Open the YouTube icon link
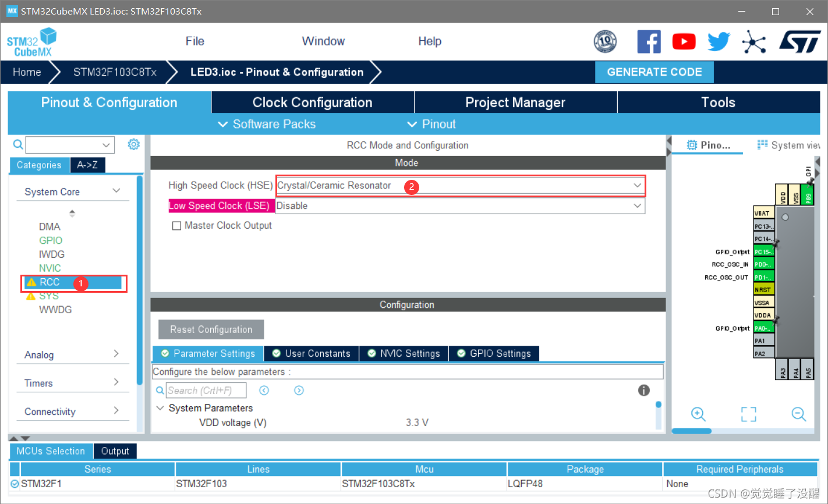This screenshot has height=504, width=828. pyautogui.click(x=684, y=42)
